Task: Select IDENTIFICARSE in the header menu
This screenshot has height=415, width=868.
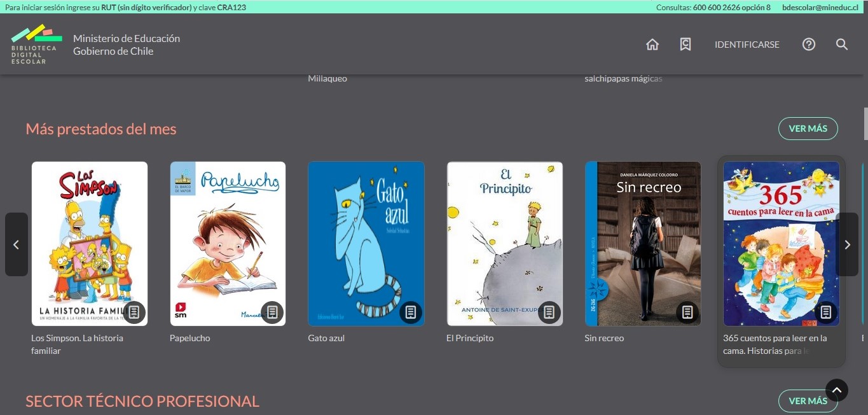Action: [747, 45]
